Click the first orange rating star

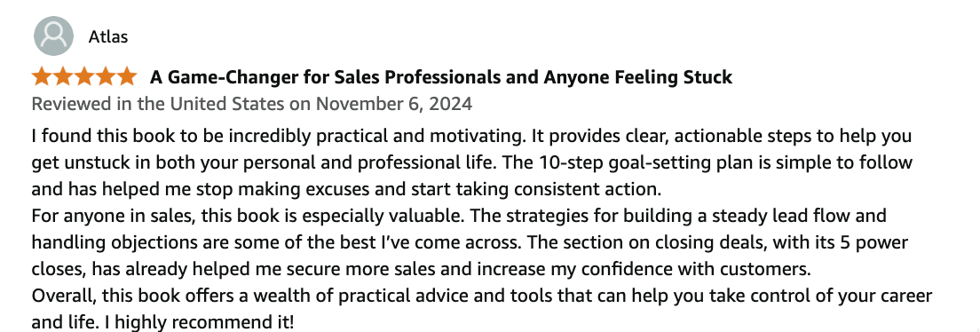point(42,77)
